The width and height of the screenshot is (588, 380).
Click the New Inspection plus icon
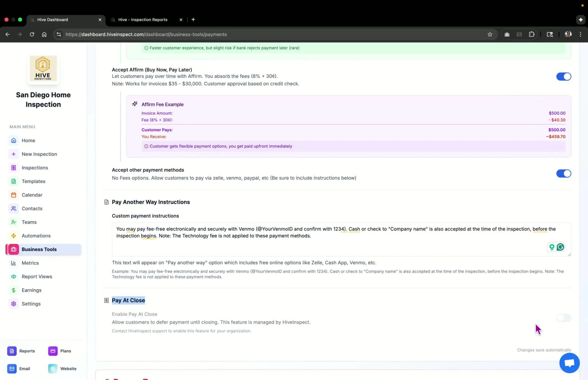click(13, 154)
